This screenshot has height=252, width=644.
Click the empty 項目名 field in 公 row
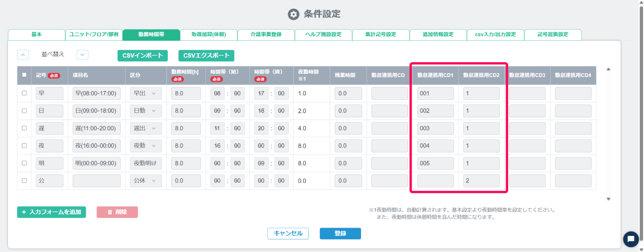[x=96, y=181]
